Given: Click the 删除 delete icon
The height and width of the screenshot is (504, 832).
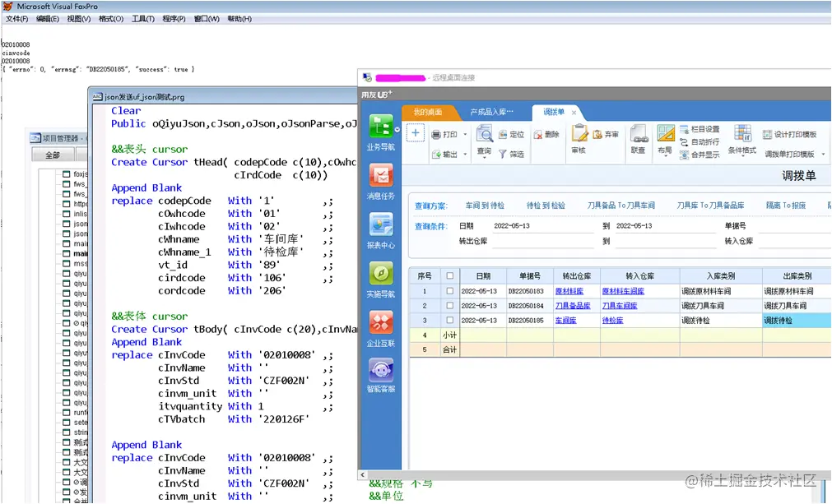Looking at the screenshot, I should click(x=538, y=135).
